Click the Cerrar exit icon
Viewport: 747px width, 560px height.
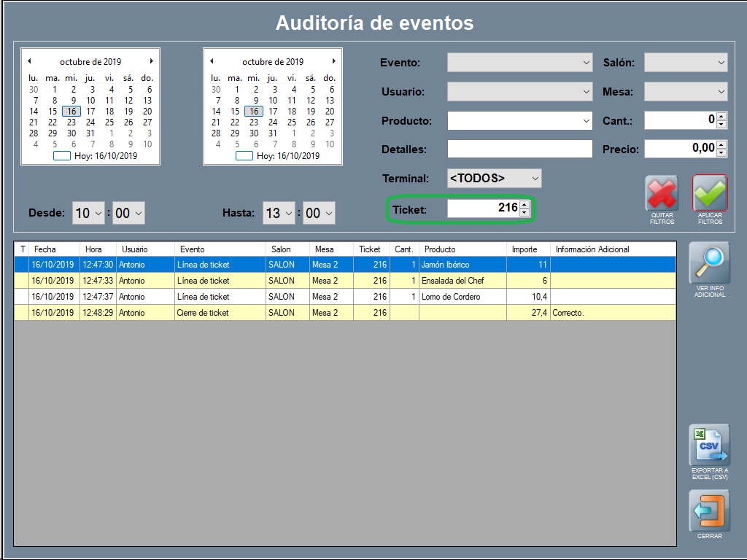[x=709, y=510]
